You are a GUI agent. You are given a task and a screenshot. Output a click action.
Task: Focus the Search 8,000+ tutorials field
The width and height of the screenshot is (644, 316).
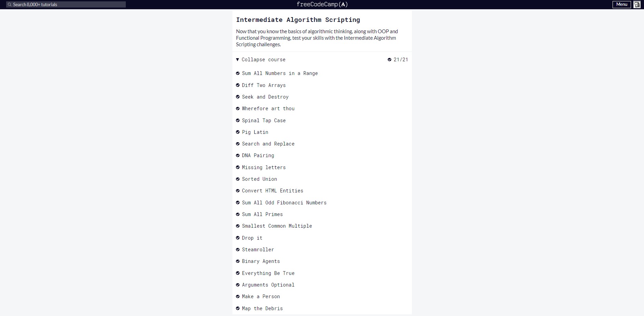pos(66,4)
